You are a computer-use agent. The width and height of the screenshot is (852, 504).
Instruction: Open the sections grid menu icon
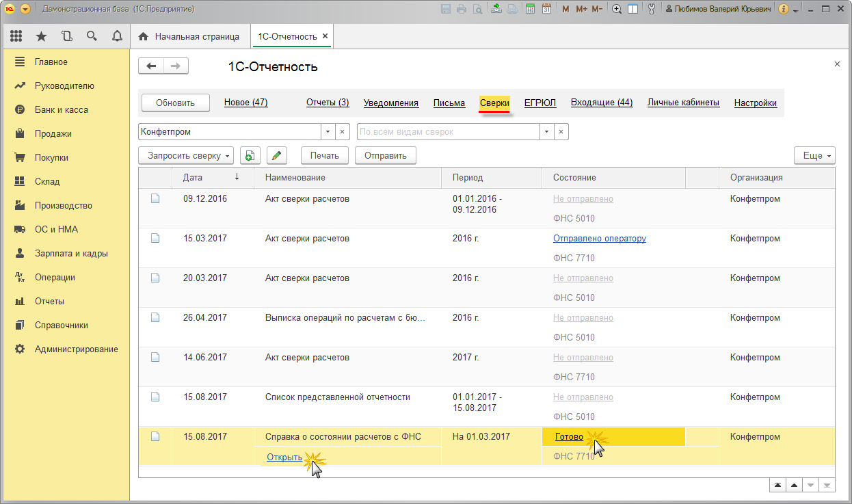16,36
